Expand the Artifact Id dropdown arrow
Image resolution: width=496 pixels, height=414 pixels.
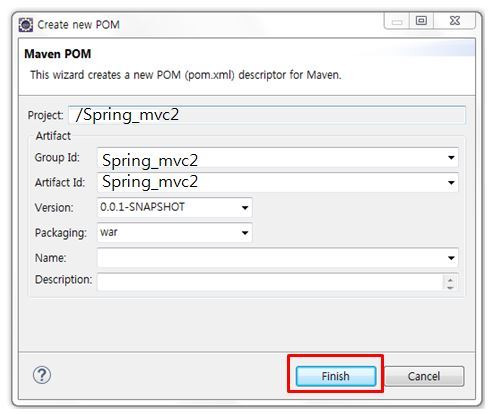(451, 182)
